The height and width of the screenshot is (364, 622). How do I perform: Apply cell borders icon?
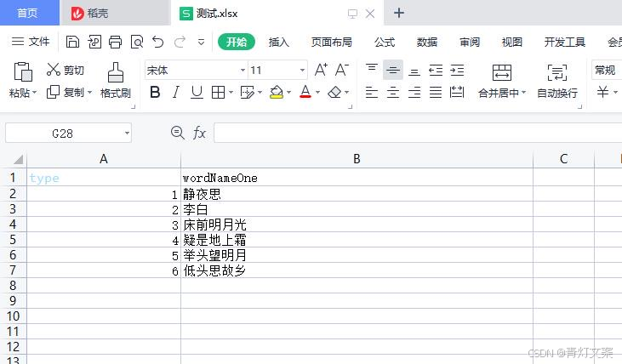click(218, 93)
